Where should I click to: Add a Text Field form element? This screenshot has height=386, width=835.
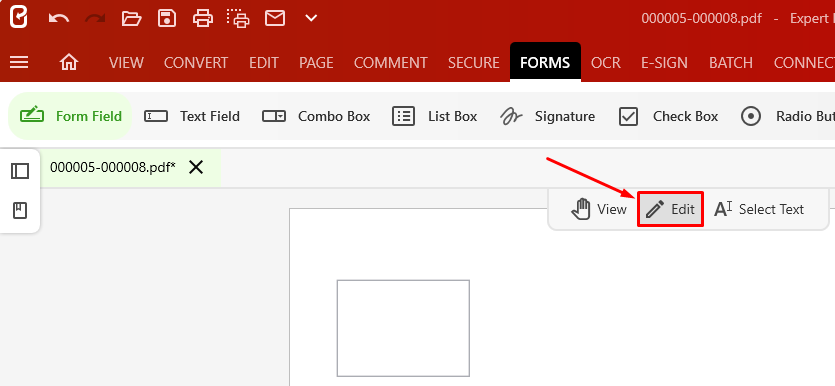click(192, 116)
